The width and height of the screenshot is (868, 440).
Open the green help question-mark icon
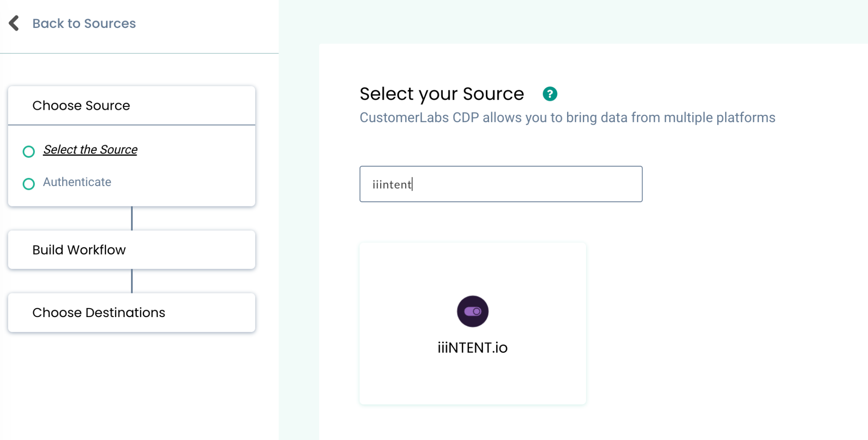pos(550,94)
